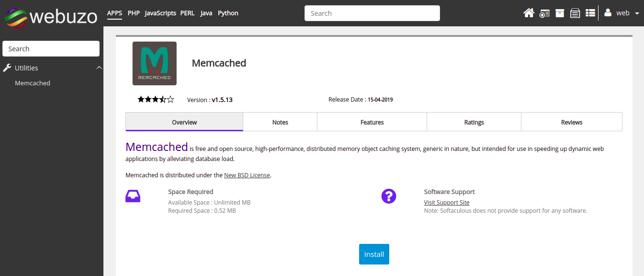Open the JavaScripts menu item
The image size is (644, 276).
tap(160, 13)
